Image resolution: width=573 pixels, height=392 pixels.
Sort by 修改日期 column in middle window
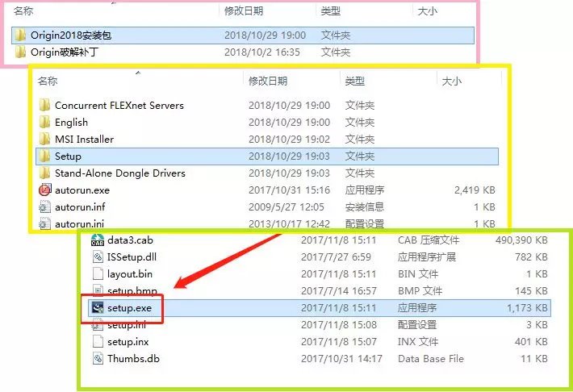coord(268,81)
